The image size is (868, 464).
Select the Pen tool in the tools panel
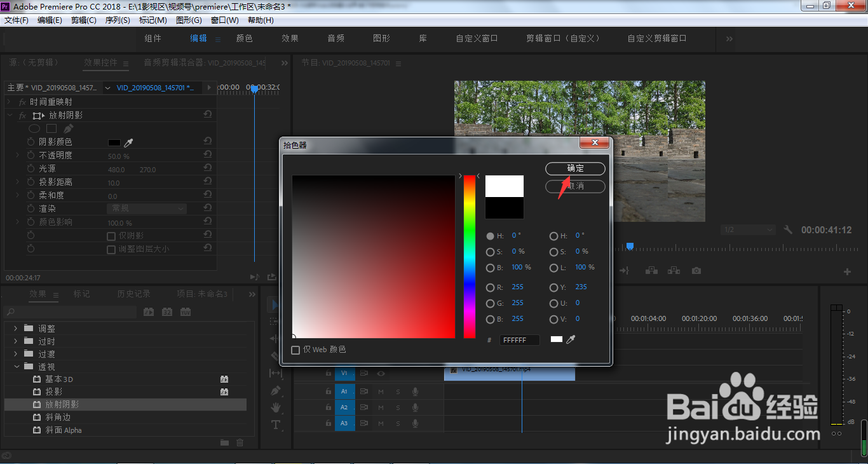(x=275, y=390)
